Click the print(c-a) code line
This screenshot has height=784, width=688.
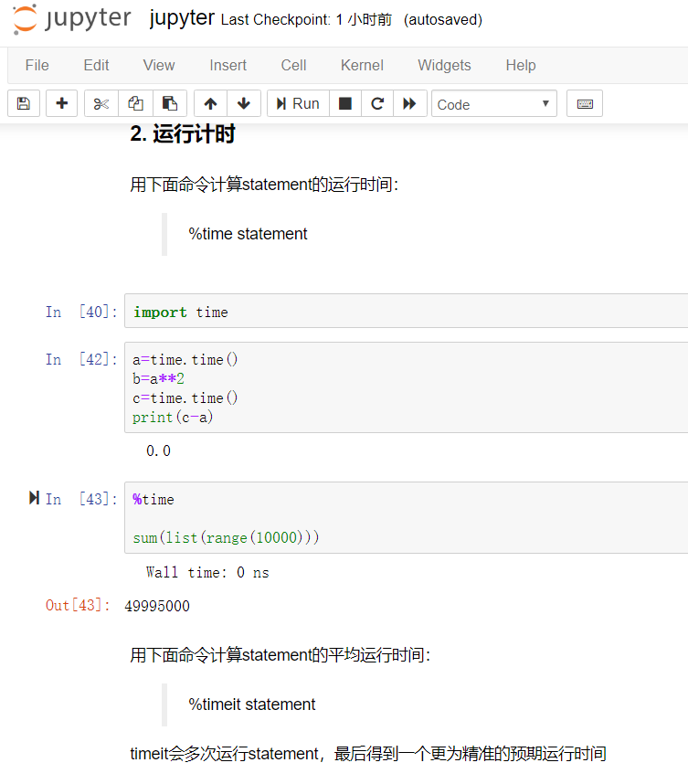tap(173, 417)
